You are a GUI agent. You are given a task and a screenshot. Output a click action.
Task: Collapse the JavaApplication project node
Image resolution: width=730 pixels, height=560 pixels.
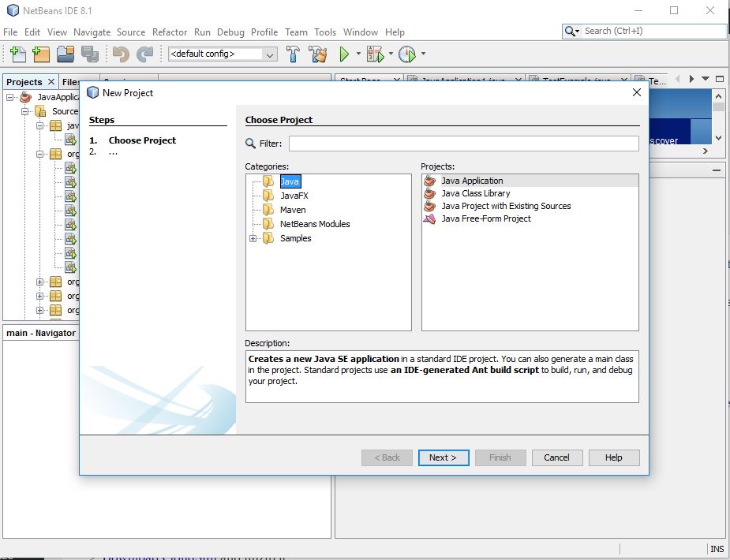point(9,97)
